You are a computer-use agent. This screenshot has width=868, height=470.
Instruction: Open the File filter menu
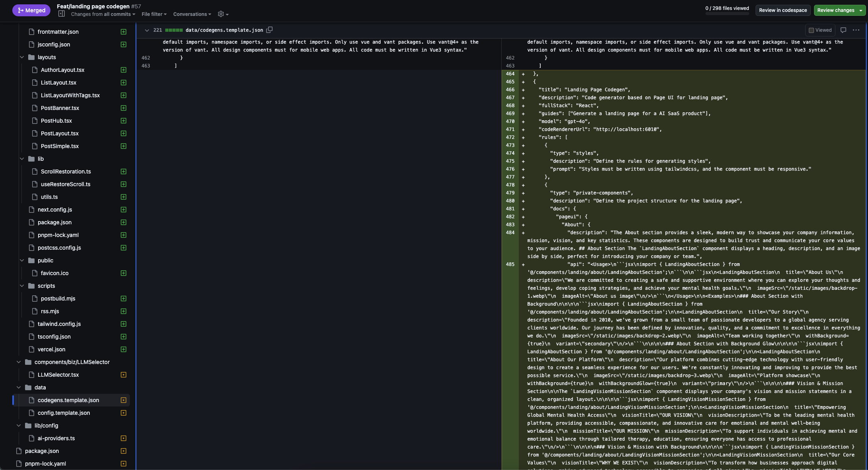tap(154, 14)
